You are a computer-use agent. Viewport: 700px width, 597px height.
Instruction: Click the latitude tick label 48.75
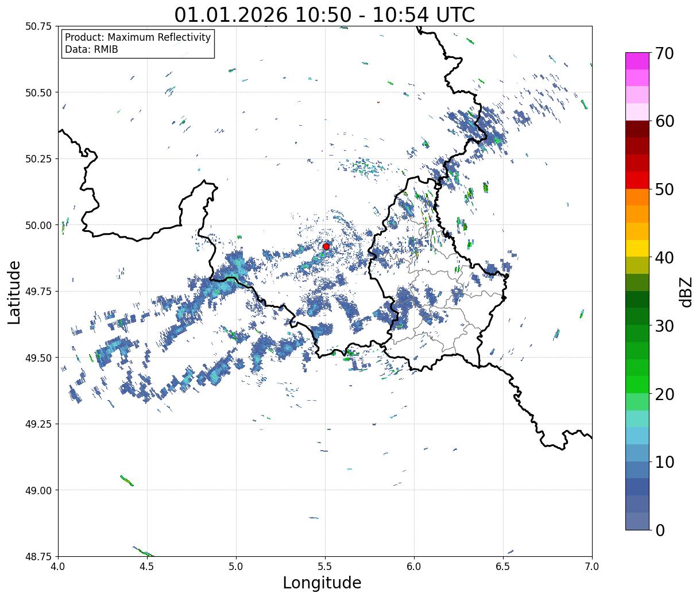(x=38, y=556)
